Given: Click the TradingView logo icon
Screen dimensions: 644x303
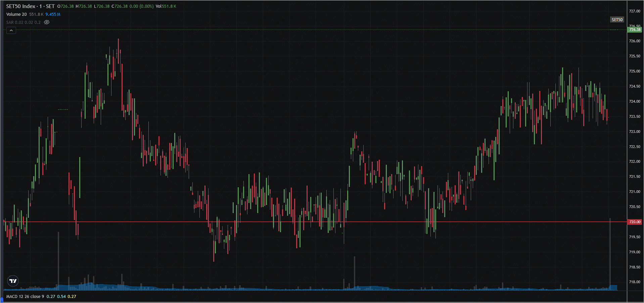Looking at the screenshot, I should (x=13, y=281).
